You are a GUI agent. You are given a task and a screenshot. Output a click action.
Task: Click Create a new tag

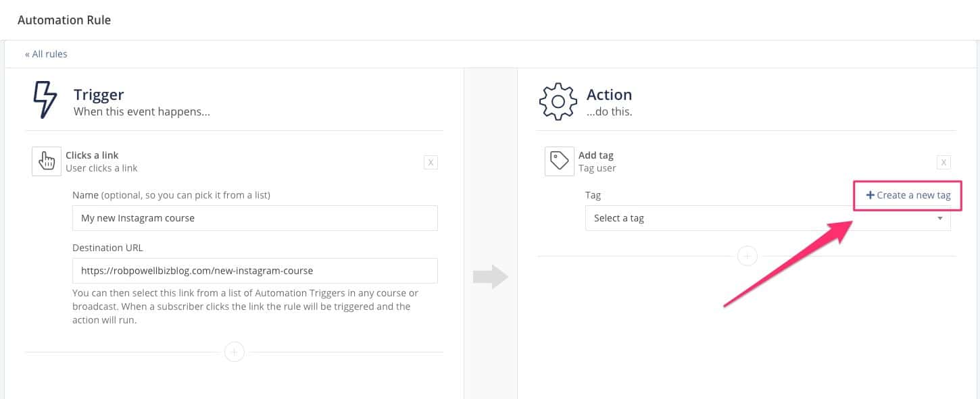click(908, 195)
